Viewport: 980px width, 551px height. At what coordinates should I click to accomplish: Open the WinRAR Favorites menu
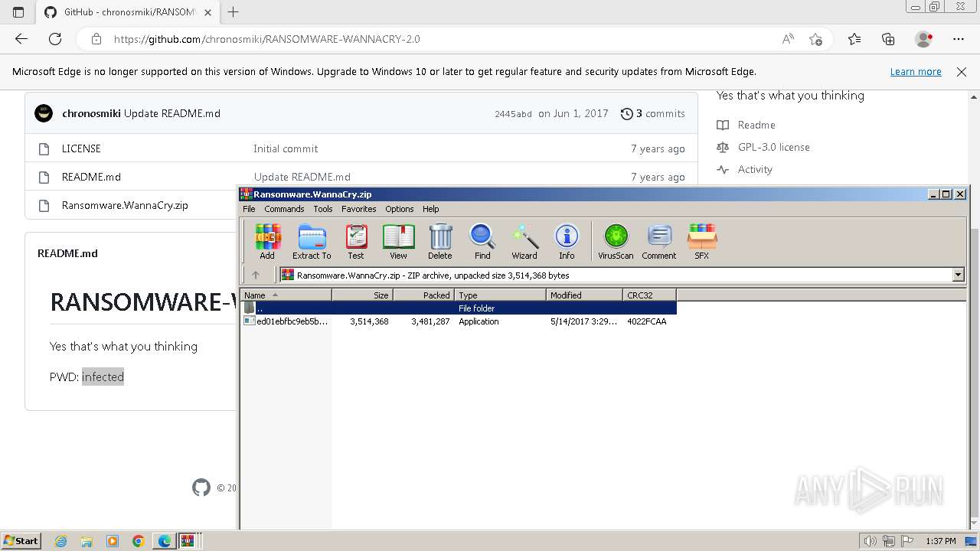click(358, 209)
